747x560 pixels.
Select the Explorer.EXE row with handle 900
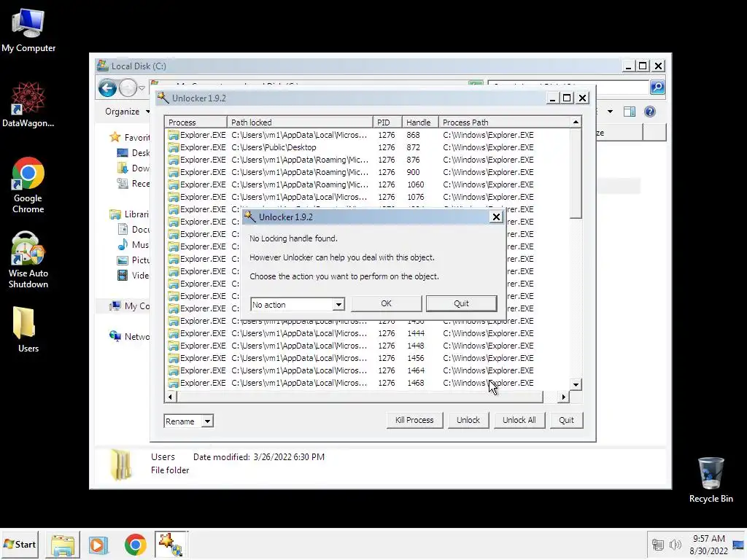368,172
